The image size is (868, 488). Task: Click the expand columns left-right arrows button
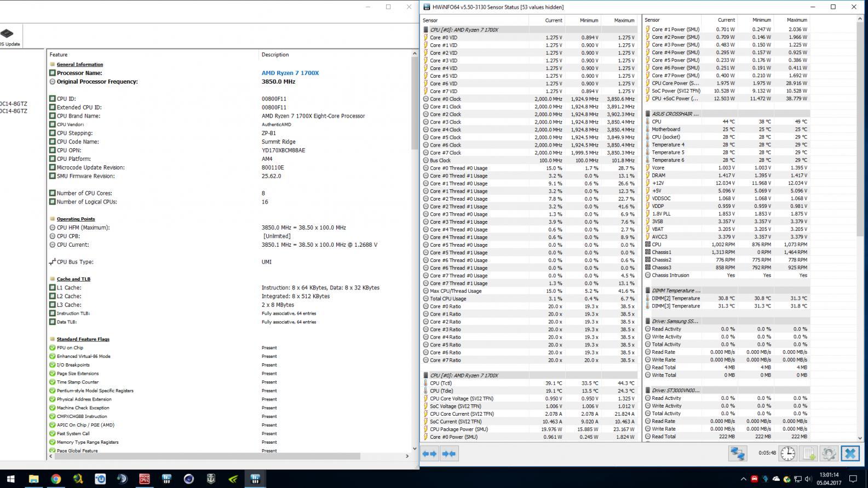coord(430,454)
